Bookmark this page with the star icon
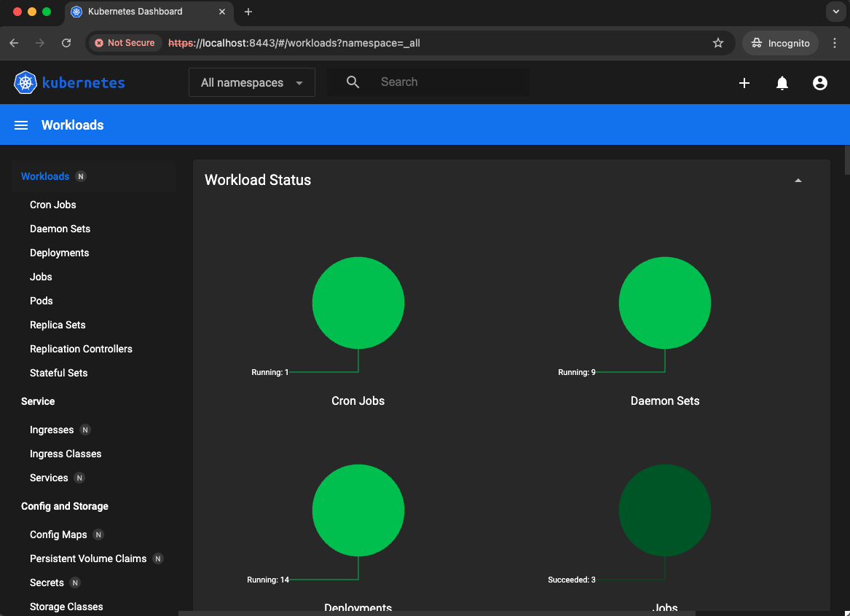Viewport: 850px width, 616px height. pos(717,43)
